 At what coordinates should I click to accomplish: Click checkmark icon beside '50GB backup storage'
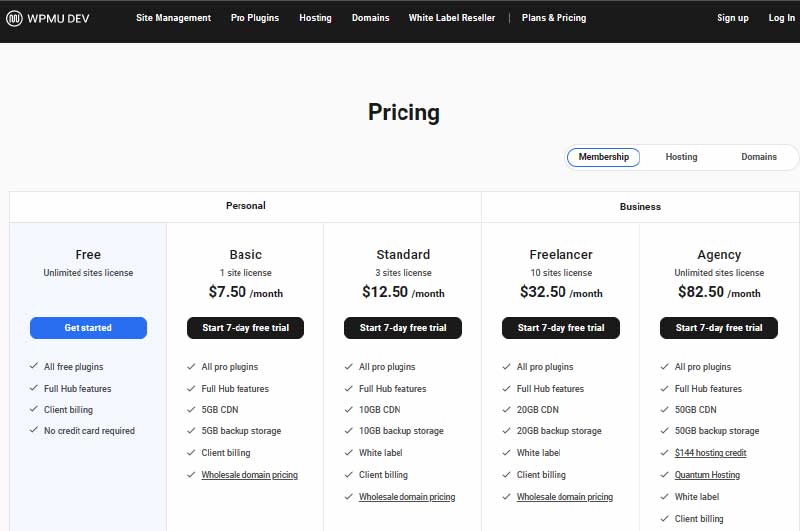click(x=665, y=431)
